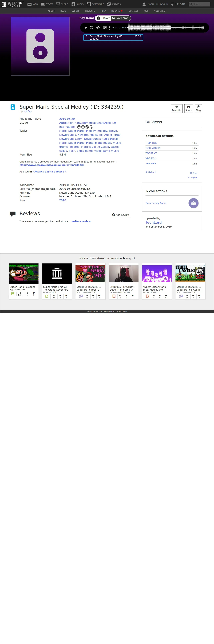
Task: Play All similar items
Action: pos(128,258)
